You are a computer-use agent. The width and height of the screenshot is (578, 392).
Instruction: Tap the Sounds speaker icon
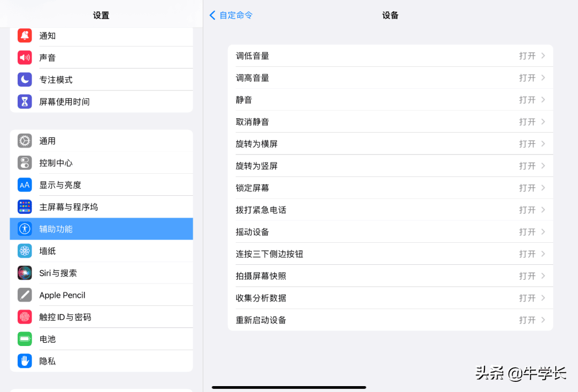click(25, 58)
